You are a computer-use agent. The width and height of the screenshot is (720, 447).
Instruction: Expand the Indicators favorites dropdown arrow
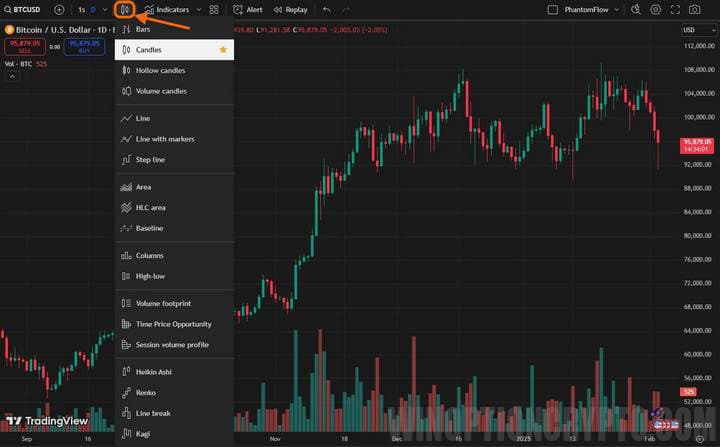click(198, 10)
